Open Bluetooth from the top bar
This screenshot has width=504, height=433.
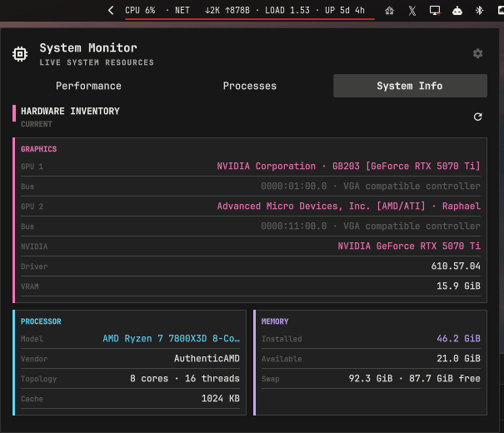pos(479,11)
